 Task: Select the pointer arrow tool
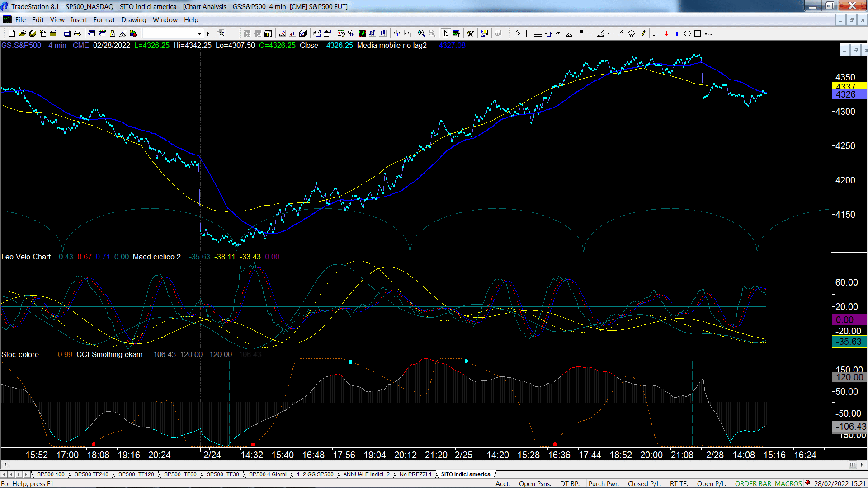coord(446,33)
